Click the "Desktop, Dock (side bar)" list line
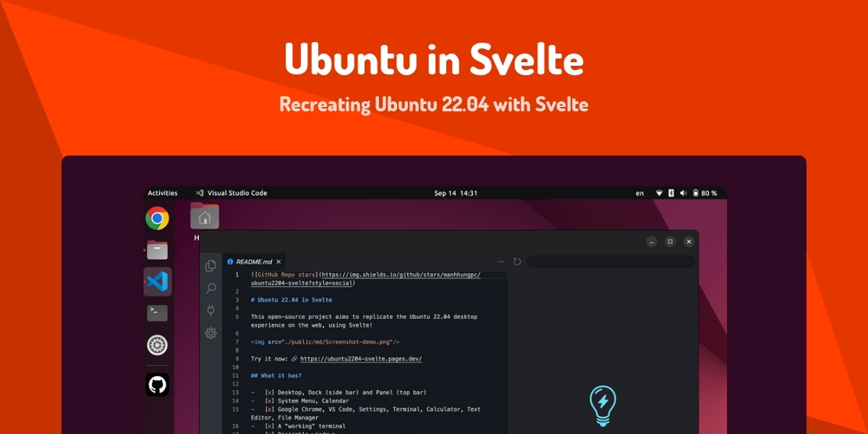The height and width of the screenshot is (434, 868). tap(339, 393)
